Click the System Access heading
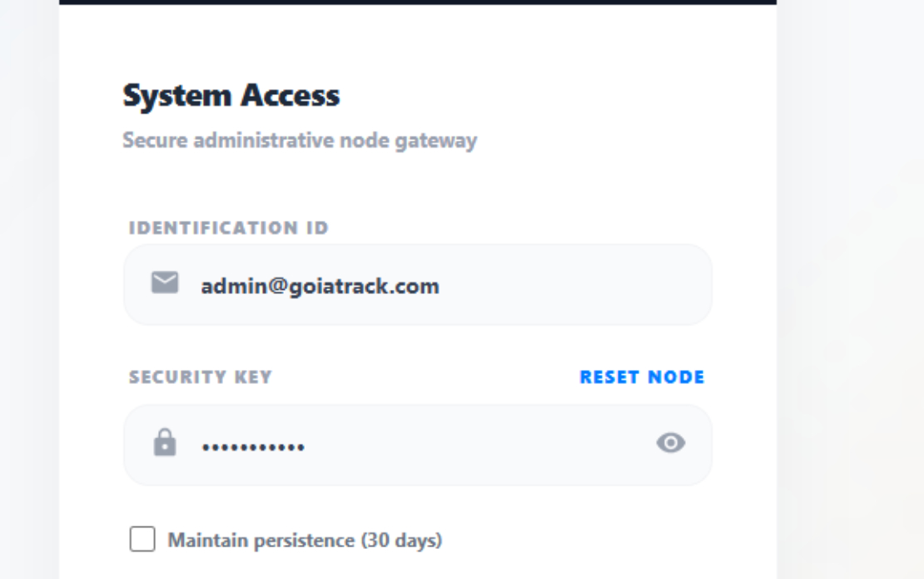This screenshot has width=924, height=579. (231, 96)
